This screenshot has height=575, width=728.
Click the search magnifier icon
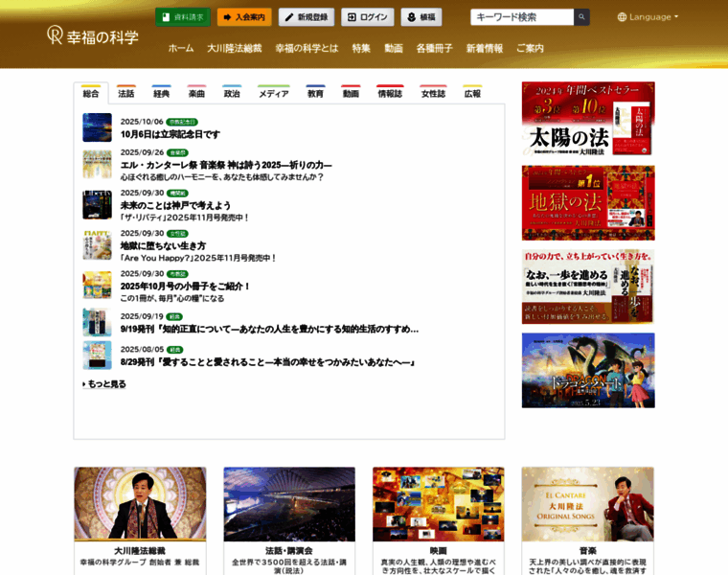[x=581, y=17]
